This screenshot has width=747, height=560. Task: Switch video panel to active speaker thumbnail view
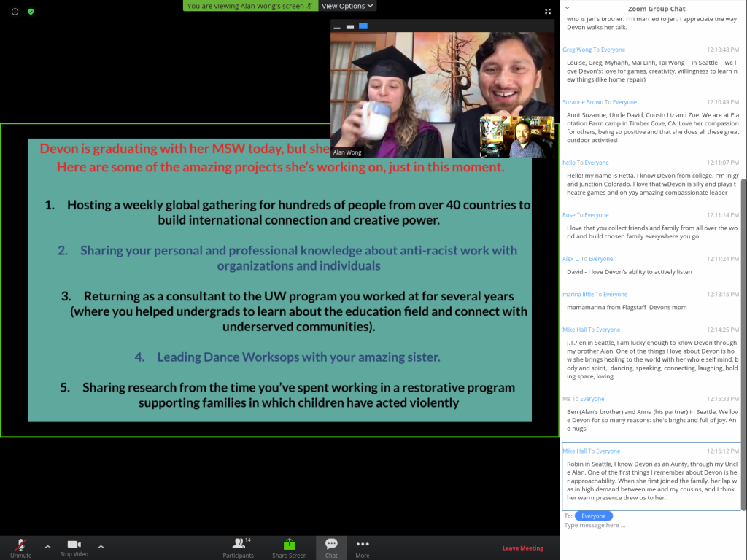coord(350,27)
